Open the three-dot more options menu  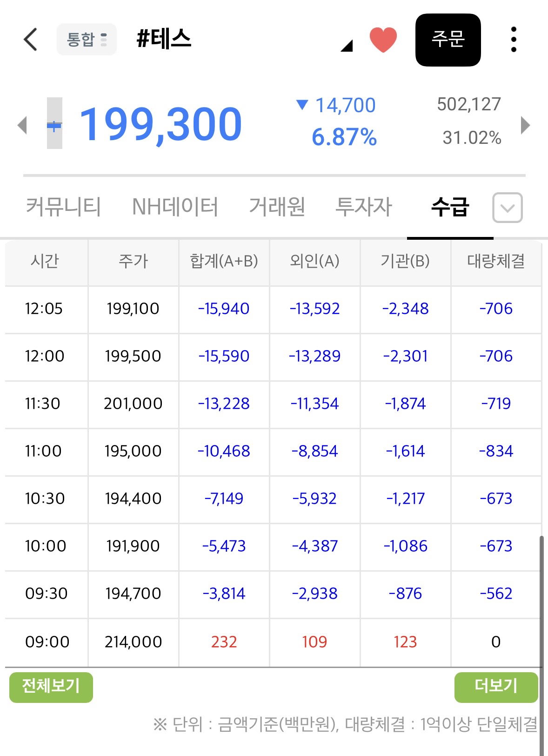pos(514,40)
